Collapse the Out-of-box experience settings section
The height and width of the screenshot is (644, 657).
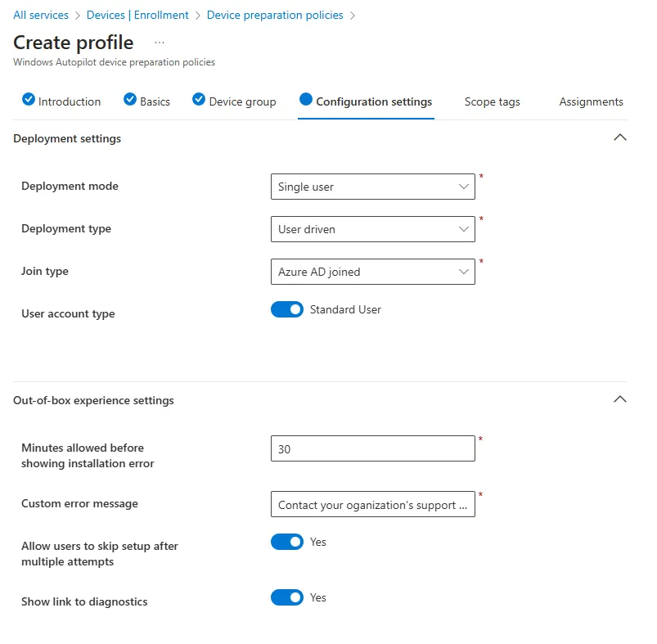619,399
